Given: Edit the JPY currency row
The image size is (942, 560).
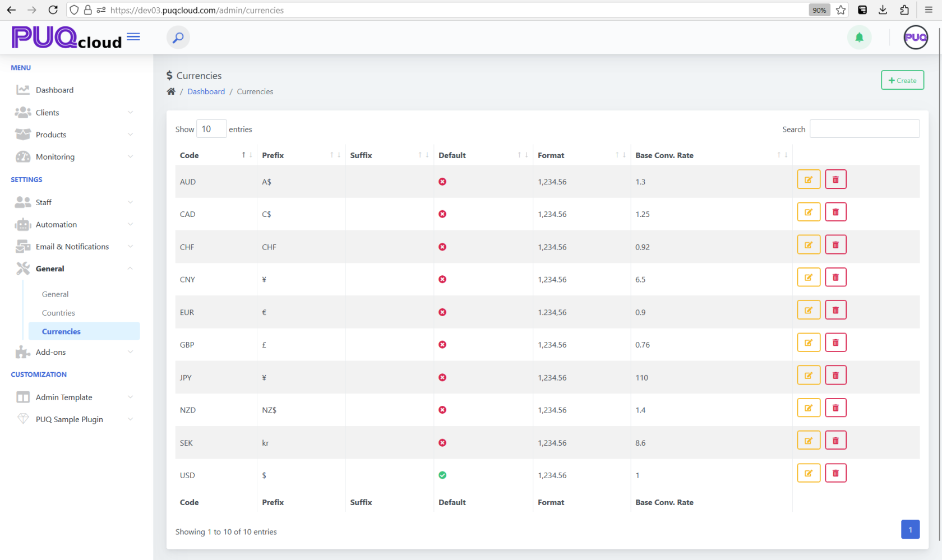Looking at the screenshot, I should [x=809, y=375].
